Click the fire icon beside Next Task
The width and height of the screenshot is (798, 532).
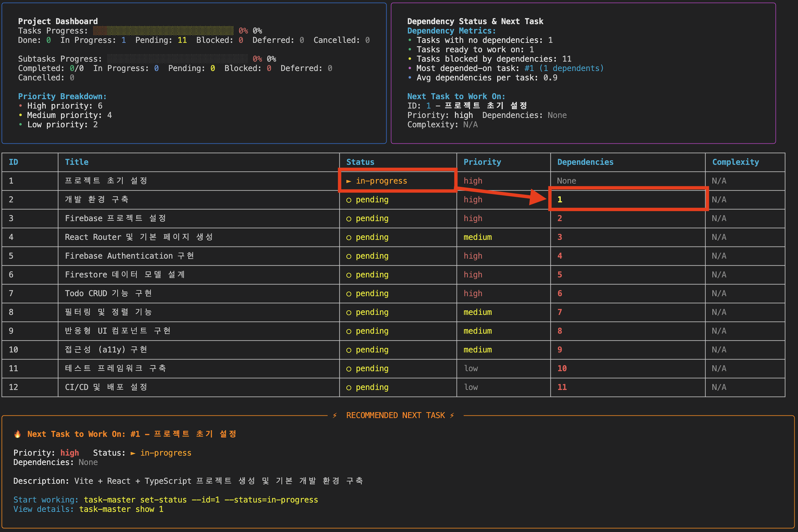[17, 434]
